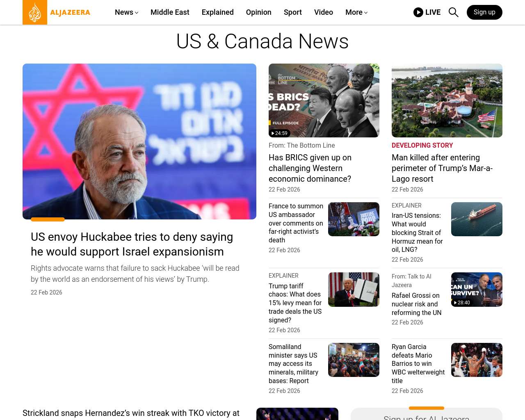Click the LIVE play circle icon
The width and height of the screenshot is (525, 420).
(418, 12)
